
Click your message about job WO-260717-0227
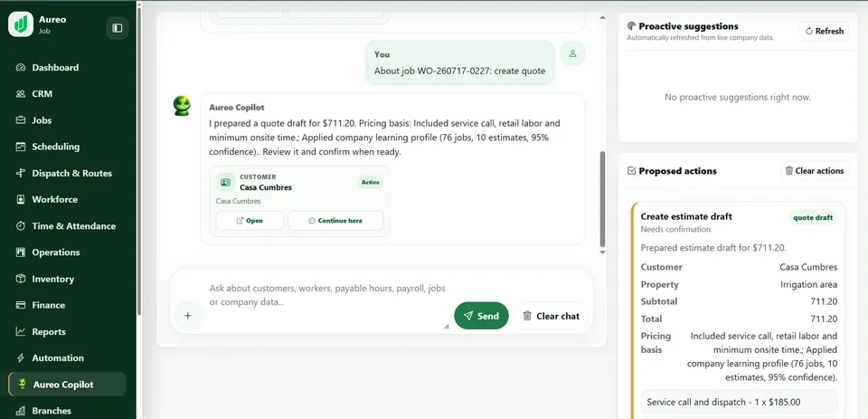459,71
